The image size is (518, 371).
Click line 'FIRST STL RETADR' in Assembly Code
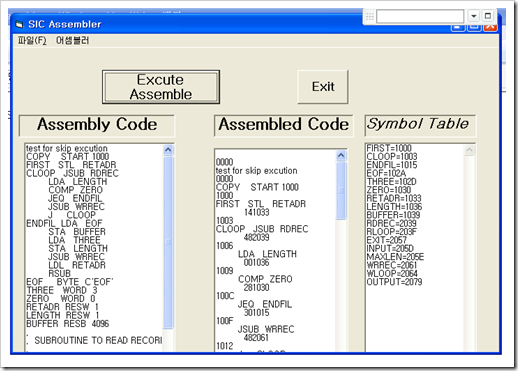(71, 165)
